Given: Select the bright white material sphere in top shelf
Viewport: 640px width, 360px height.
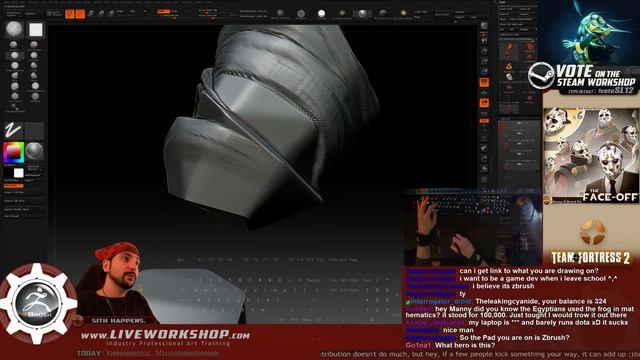Looking at the screenshot, I should coord(321,14).
